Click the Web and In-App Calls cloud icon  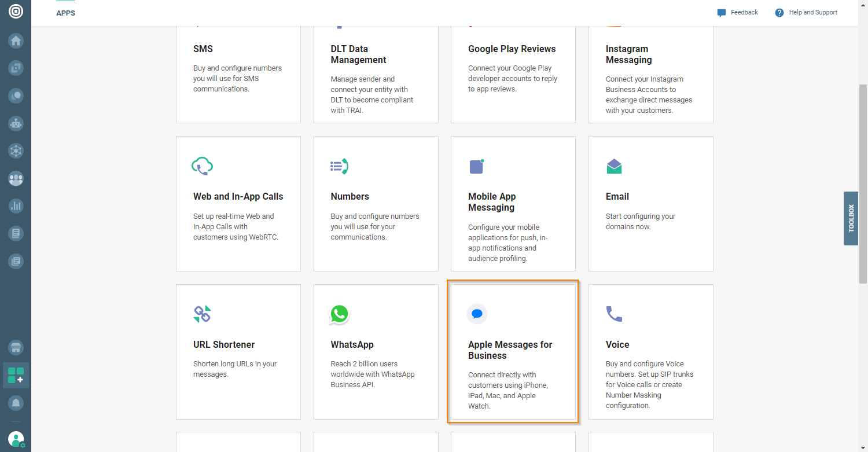[202, 166]
